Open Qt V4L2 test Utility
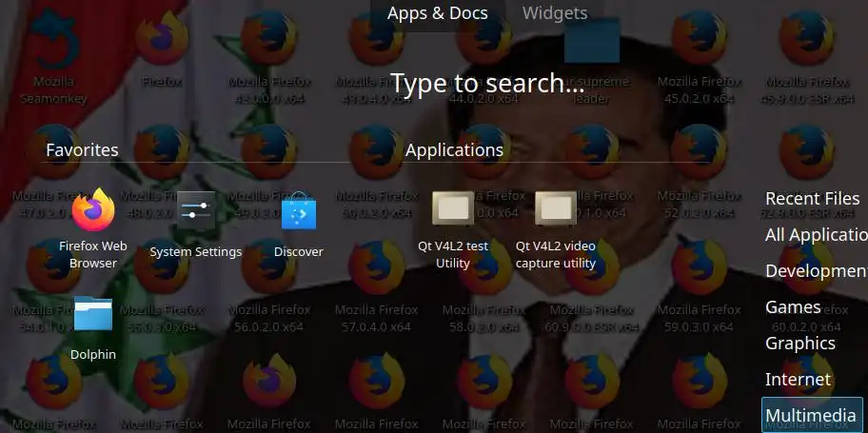 [x=453, y=229]
